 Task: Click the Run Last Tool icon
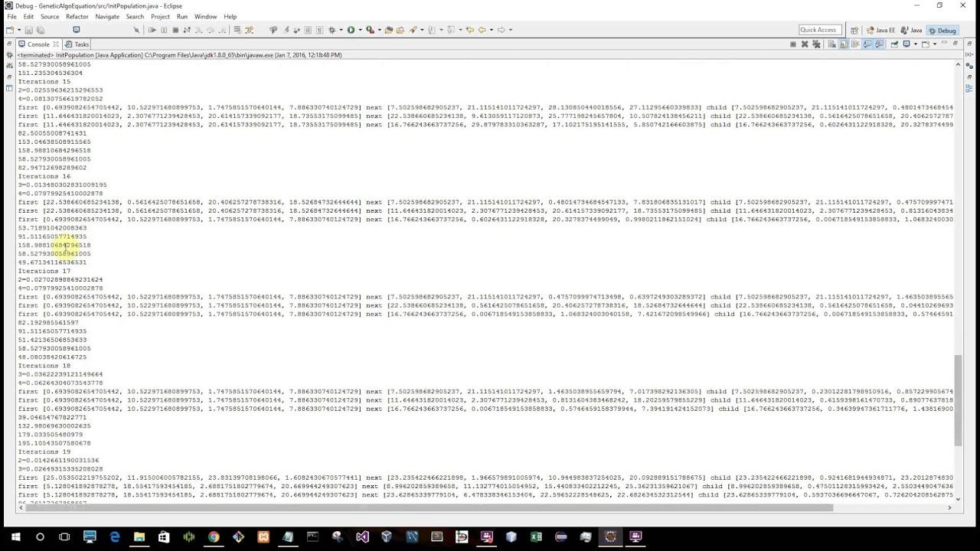point(369,30)
